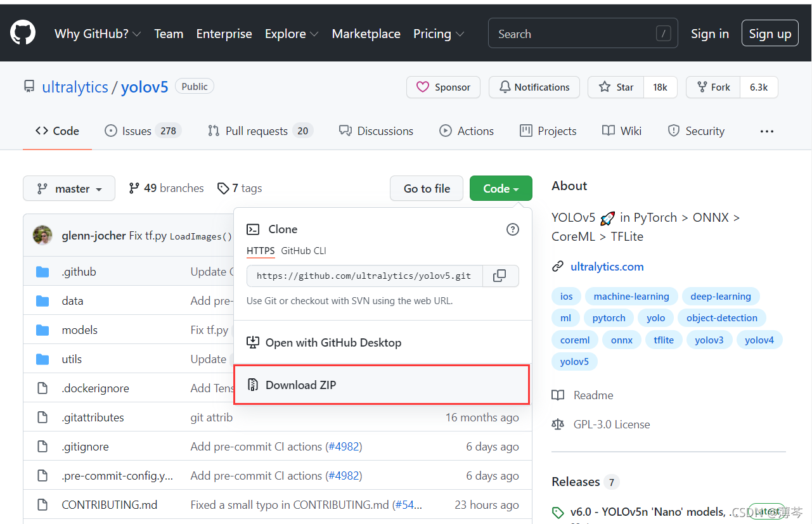Screen dimensions: 812x524
Task: Toggle the green Code dropdown button
Action: tap(501, 188)
